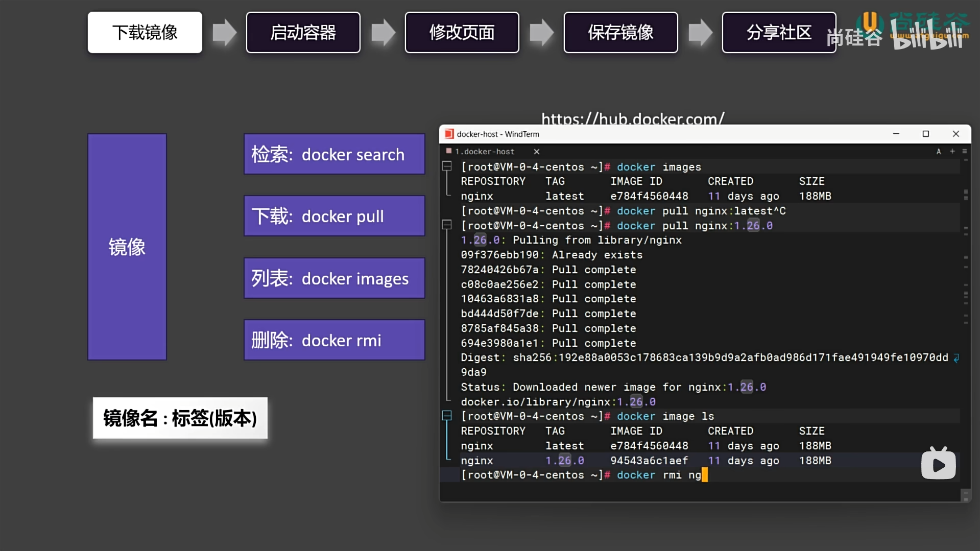The height and width of the screenshot is (551, 980).
Task: Click the '09f376ebb190: Already exists' line
Action: pos(552,255)
